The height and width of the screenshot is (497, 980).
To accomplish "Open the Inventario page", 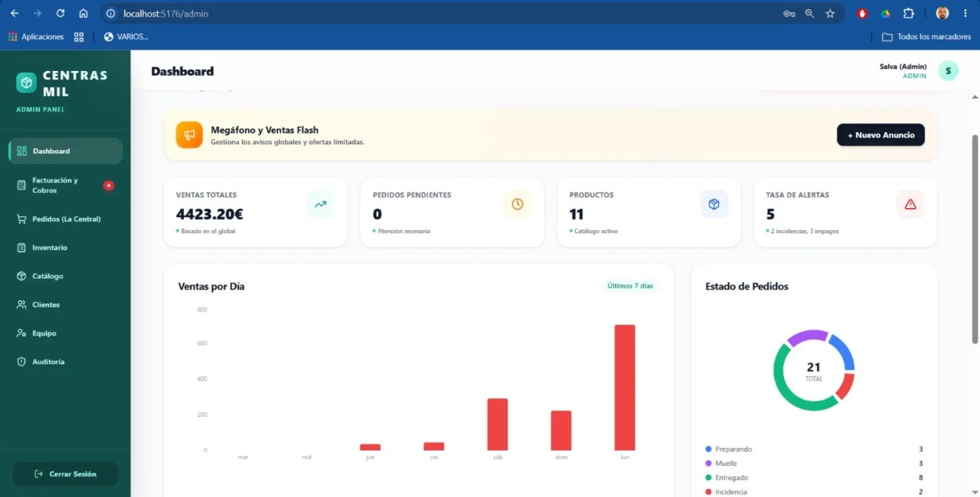I will pyautogui.click(x=66, y=248).
